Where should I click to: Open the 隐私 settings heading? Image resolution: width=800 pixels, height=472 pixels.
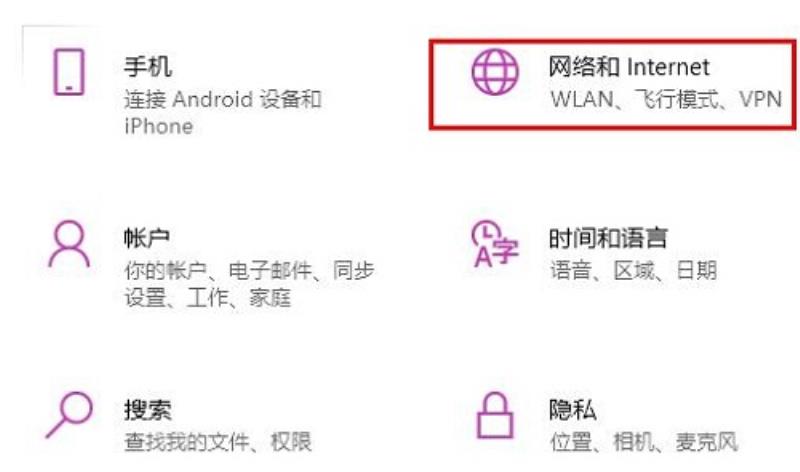(x=572, y=410)
